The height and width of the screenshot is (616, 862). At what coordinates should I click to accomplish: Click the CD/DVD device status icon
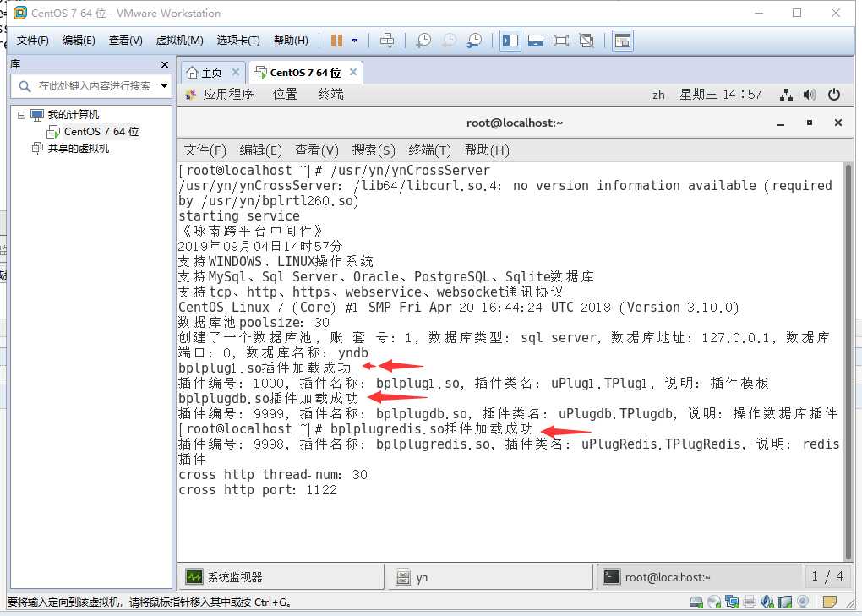click(713, 602)
